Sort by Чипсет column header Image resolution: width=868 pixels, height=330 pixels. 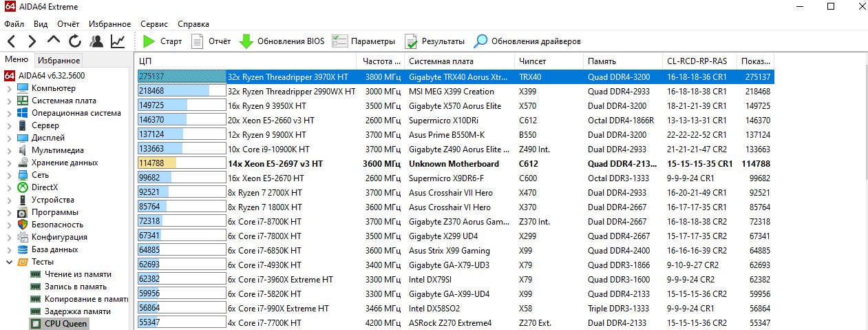[549, 61]
